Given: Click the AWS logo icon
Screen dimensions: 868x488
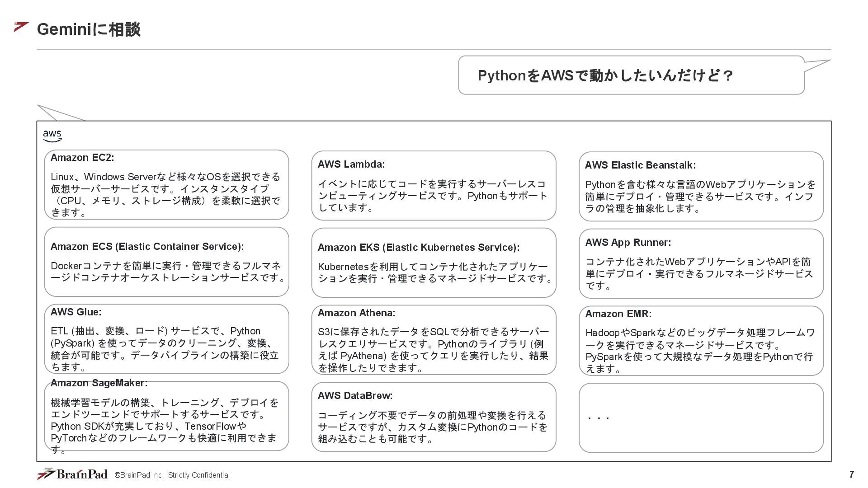Looking at the screenshot, I should (52, 136).
